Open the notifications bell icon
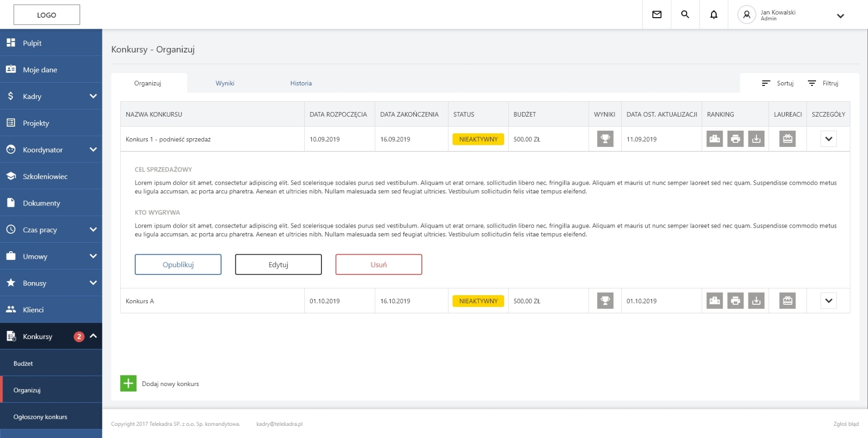This screenshot has height=438, width=868. pos(714,15)
